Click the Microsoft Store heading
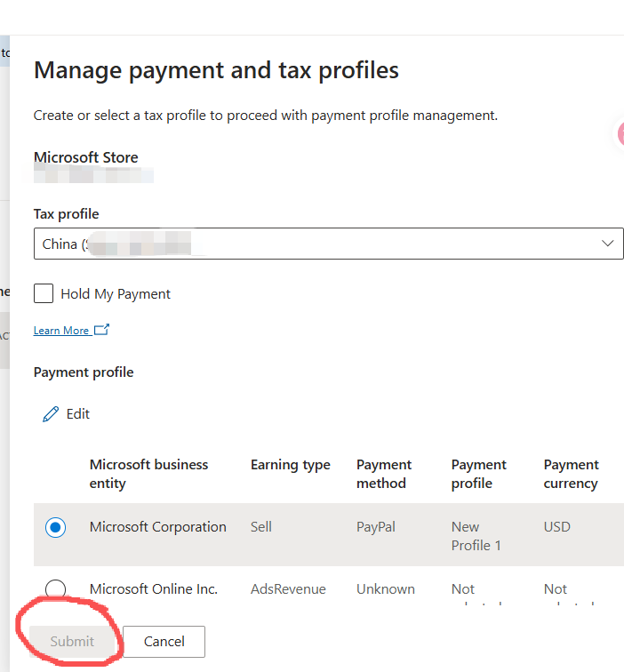This screenshot has width=624, height=672. coord(85,157)
